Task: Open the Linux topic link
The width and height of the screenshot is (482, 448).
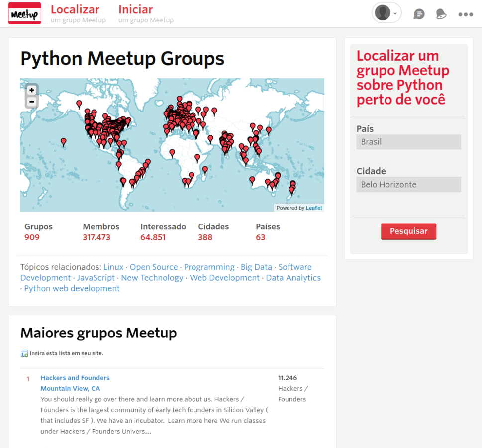Action: click(113, 267)
